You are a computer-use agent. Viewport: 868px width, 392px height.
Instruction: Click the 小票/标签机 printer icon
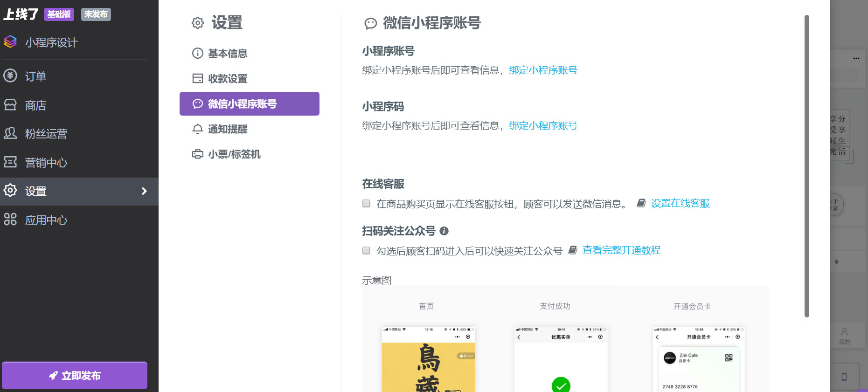coord(198,154)
